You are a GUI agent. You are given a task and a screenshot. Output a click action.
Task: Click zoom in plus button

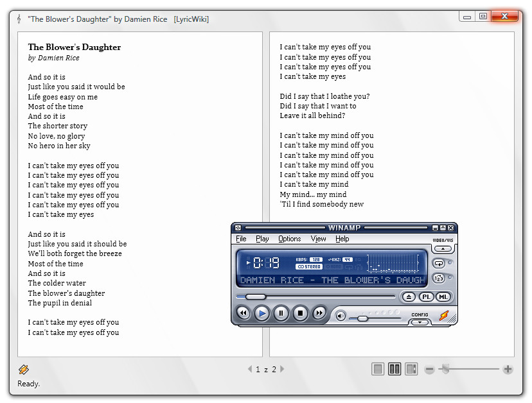click(508, 369)
